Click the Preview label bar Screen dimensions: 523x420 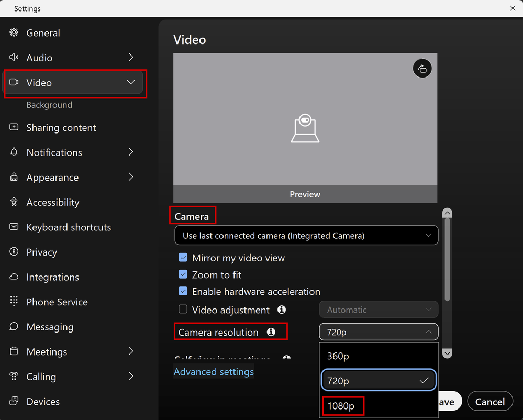(305, 194)
